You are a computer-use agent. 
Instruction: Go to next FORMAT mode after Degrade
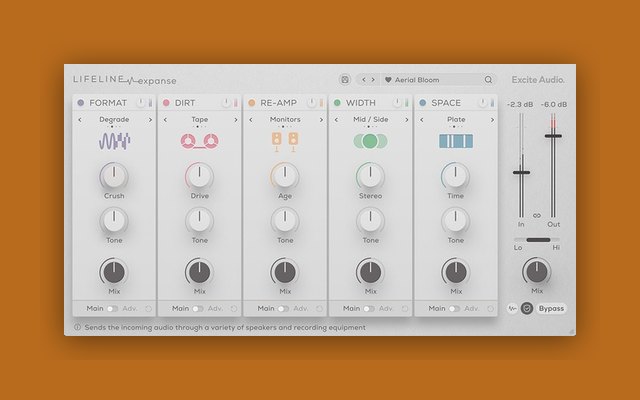[x=150, y=120]
